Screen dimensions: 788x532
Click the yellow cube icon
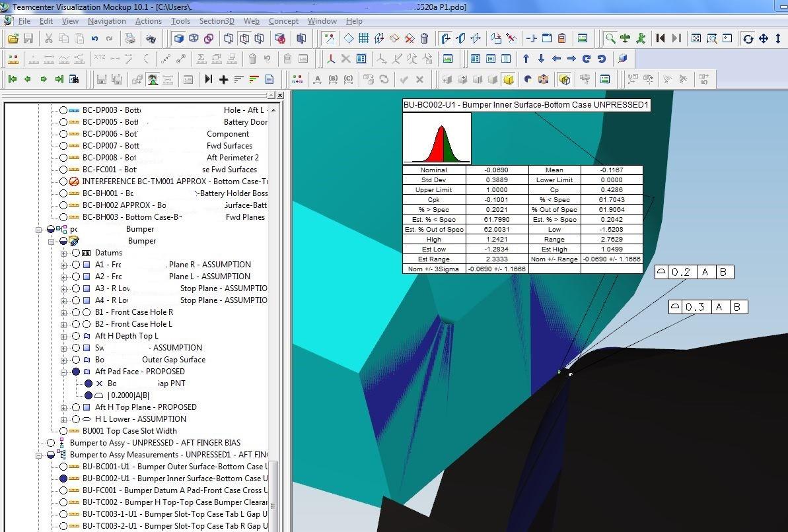(x=509, y=79)
